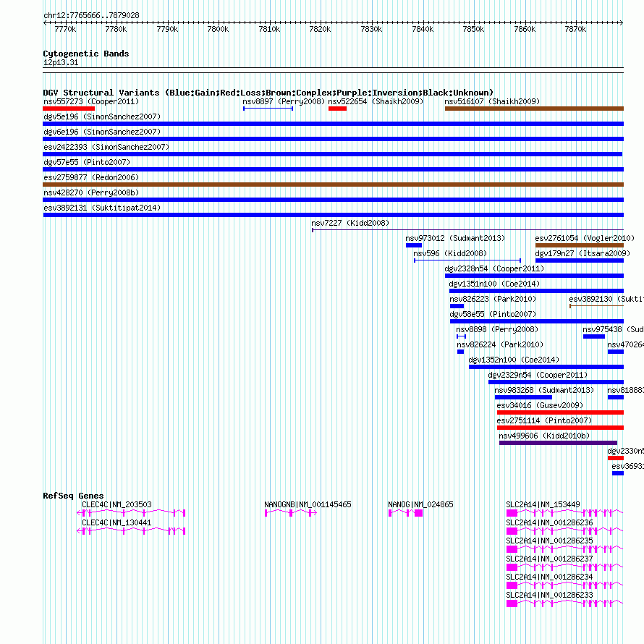Click dgv57e55 (Pinto2007) label

[x=87, y=162]
